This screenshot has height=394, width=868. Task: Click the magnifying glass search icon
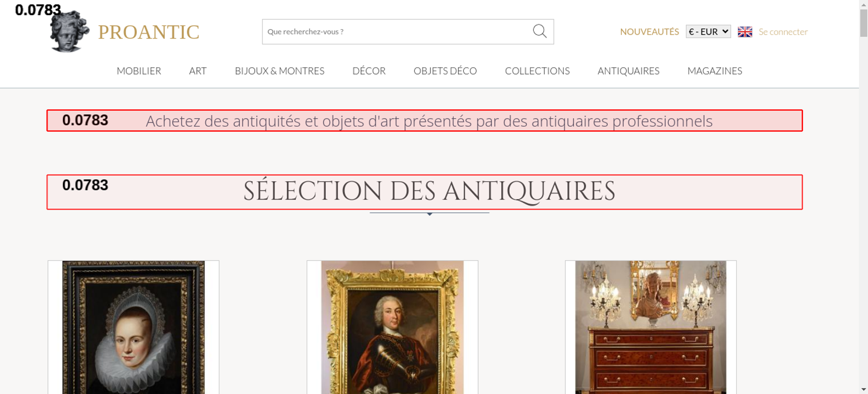click(x=539, y=31)
